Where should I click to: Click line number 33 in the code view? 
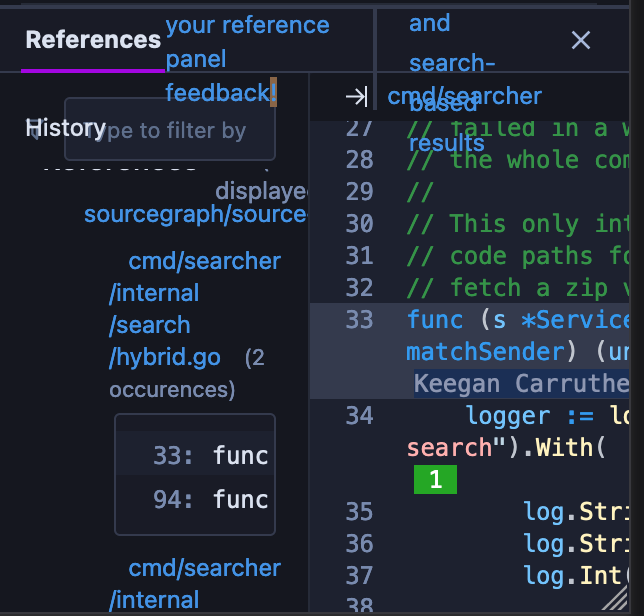pos(359,320)
